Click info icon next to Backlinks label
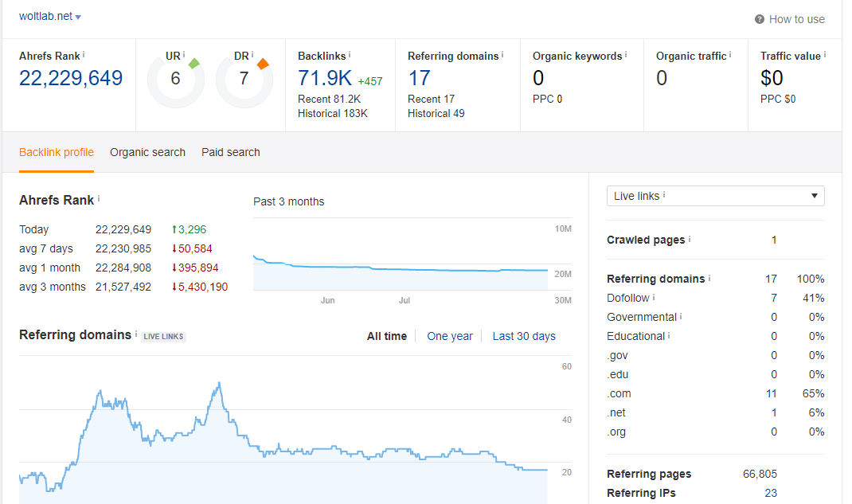This screenshot has height=504, width=852. [x=349, y=55]
